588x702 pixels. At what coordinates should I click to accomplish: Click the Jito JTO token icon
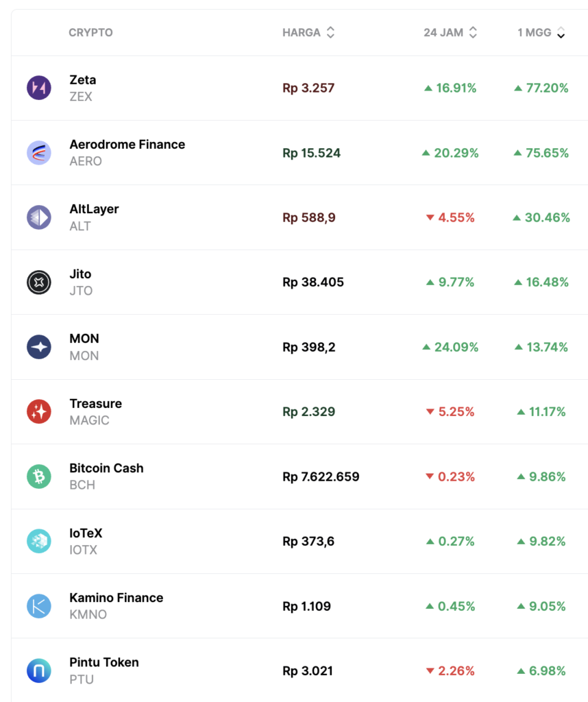coord(39,282)
